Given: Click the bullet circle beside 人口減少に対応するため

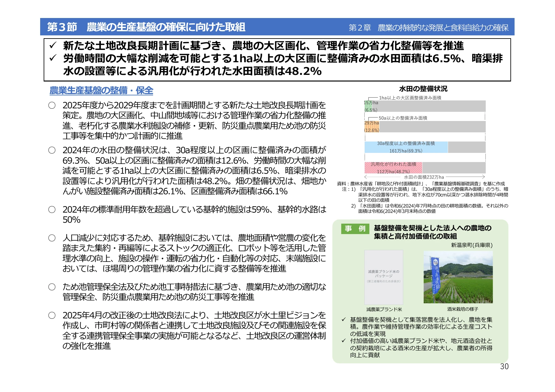Looking at the screenshot, I should [52, 238].
